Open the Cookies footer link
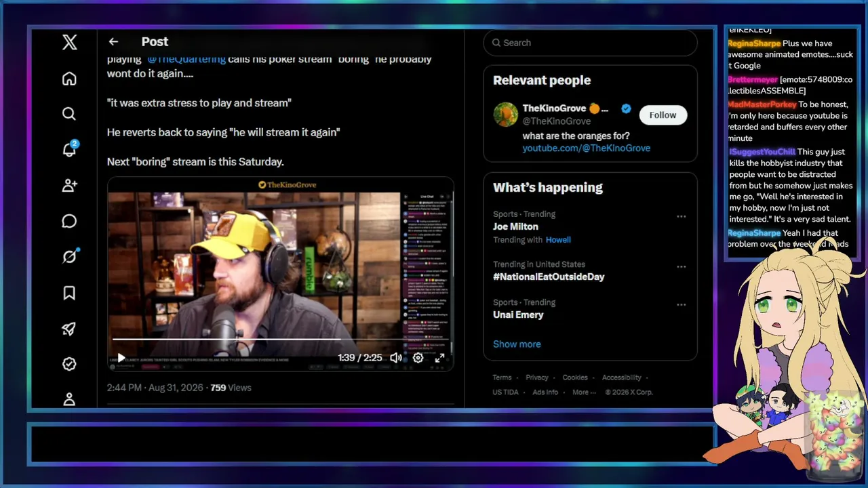The width and height of the screenshot is (868, 488). click(575, 378)
